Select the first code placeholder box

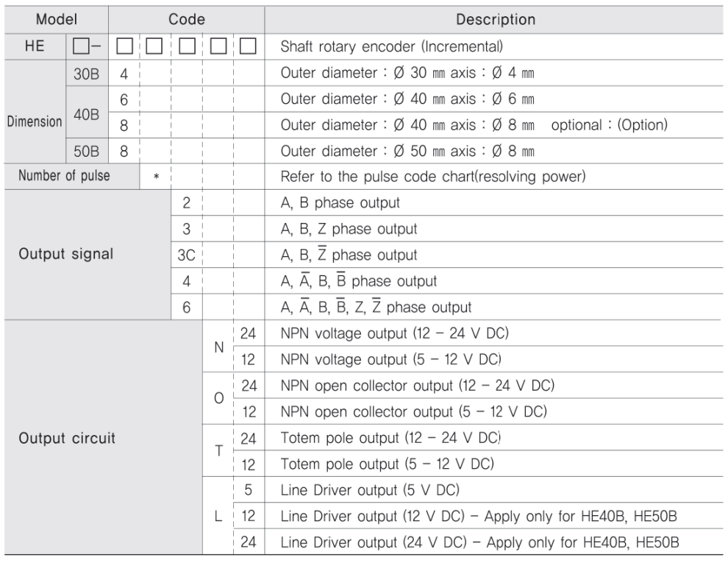124,46
